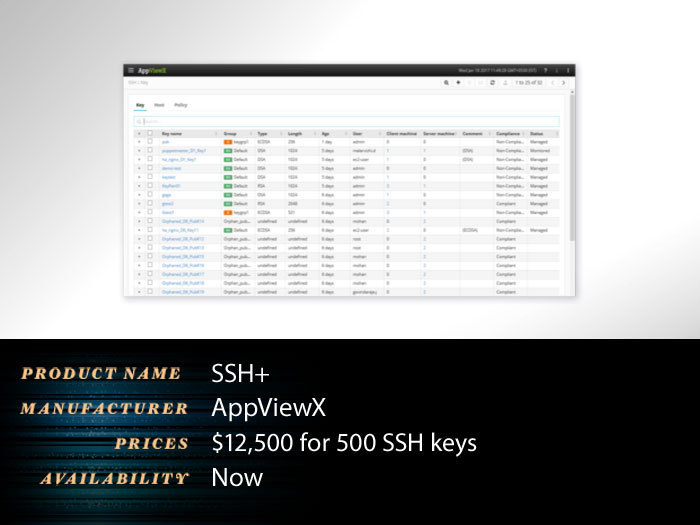Expand all rows with header arrow
Image resolution: width=700 pixels, height=525 pixels.
(x=139, y=133)
